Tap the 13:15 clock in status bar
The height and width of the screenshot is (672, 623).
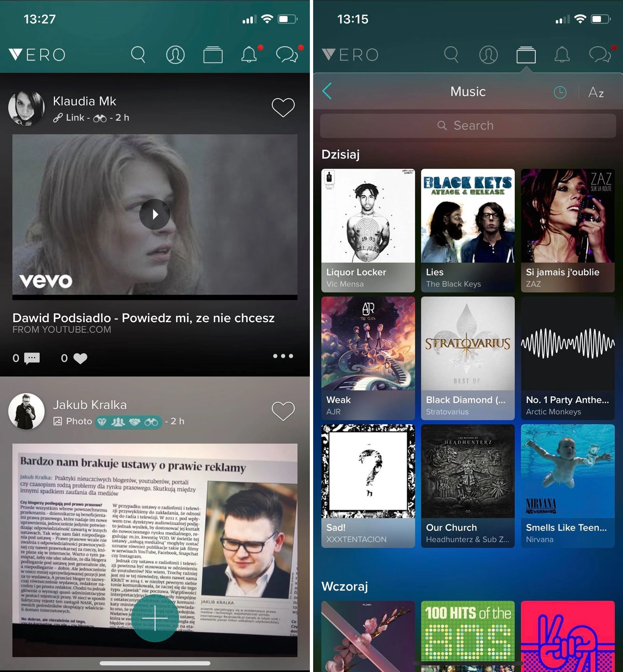point(352,19)
